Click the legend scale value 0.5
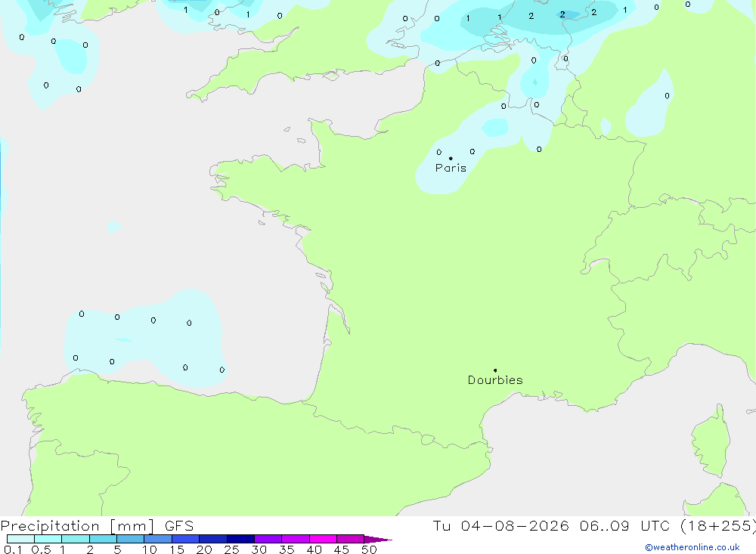Image resolution: width=756 pixels, height=554 pixels. (x=41, y=549)
